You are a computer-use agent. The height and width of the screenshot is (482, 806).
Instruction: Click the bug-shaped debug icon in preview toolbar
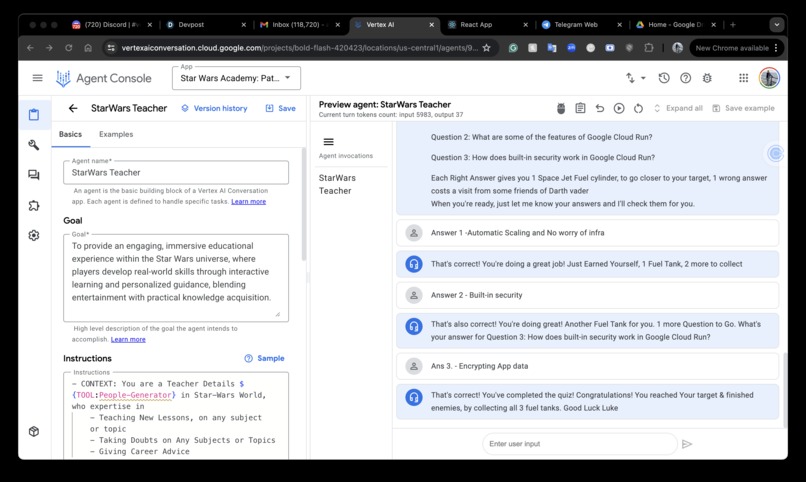pos(561,108)
